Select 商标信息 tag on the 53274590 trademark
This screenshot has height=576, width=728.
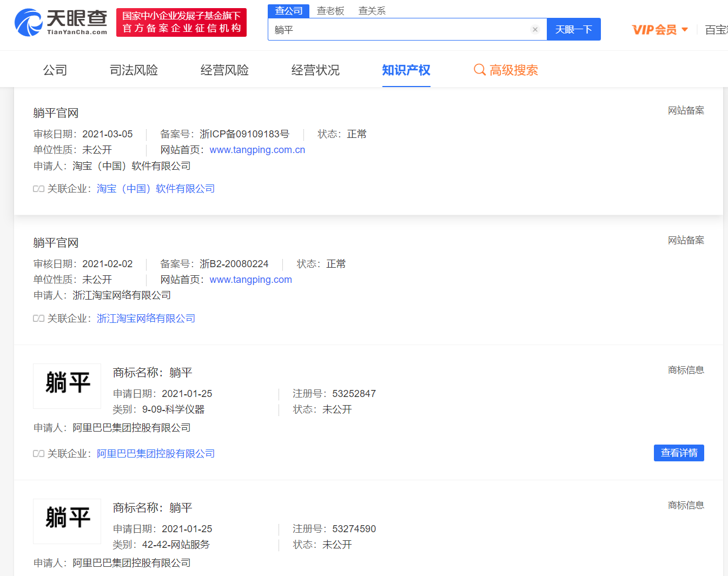coord(686,506)
